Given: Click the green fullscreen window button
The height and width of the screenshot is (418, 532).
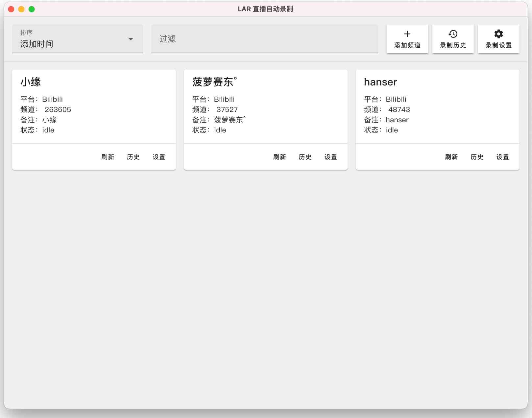Looking at the screenshot, I should pyautogui.click(x=32, y=9).
